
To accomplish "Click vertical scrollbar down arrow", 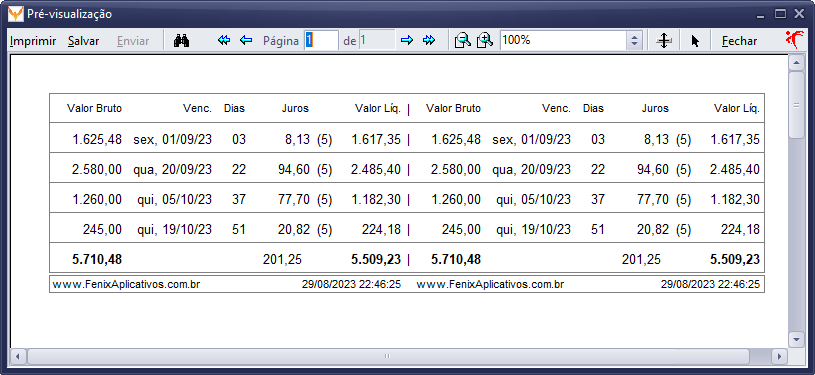I will click(x=796, y=340).
